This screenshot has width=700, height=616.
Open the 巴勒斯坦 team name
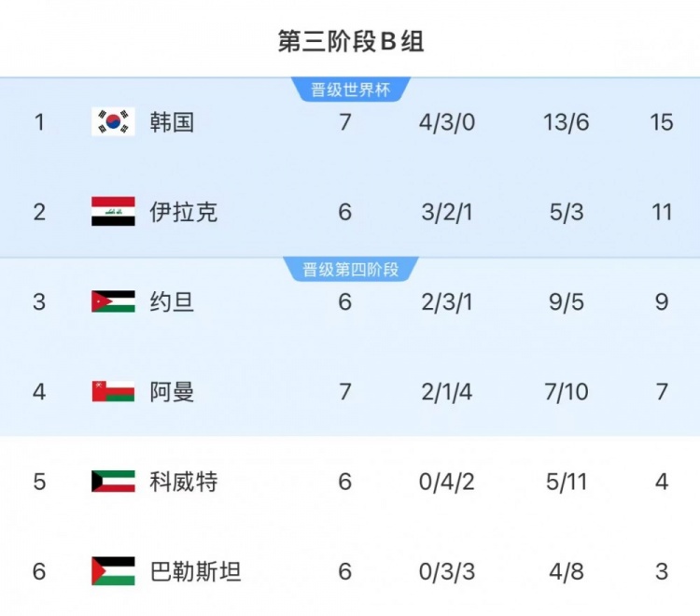[x=195, y=571]
